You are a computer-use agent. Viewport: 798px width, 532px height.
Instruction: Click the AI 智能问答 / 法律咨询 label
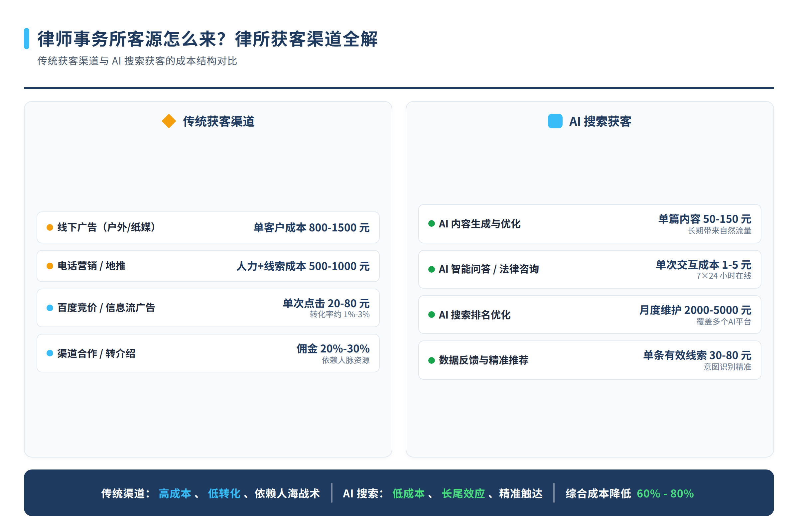tap(489, 269)
